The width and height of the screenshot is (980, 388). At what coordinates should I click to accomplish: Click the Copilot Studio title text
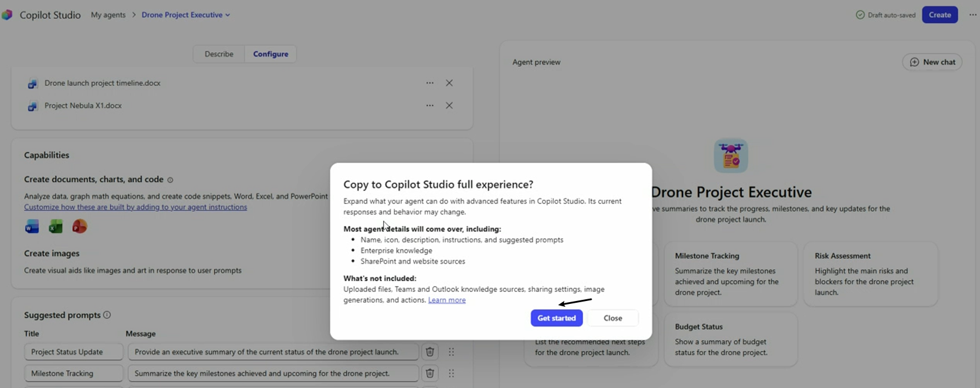[50, 14]
